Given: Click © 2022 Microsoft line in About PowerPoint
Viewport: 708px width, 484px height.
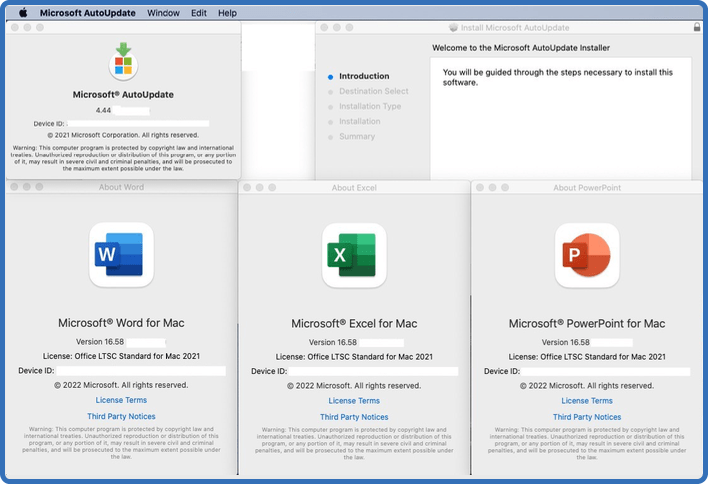Looking at the screenshot, I should pyautogui.click(x=587, y=386).
